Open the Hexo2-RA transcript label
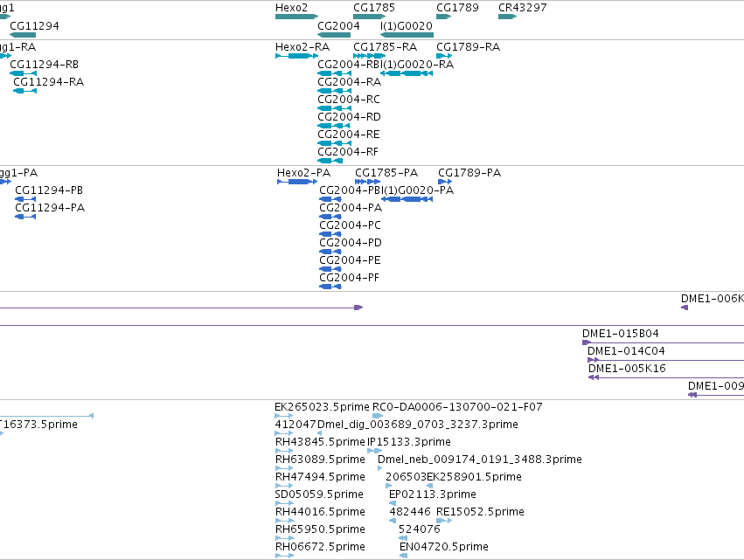 (302, 47)
